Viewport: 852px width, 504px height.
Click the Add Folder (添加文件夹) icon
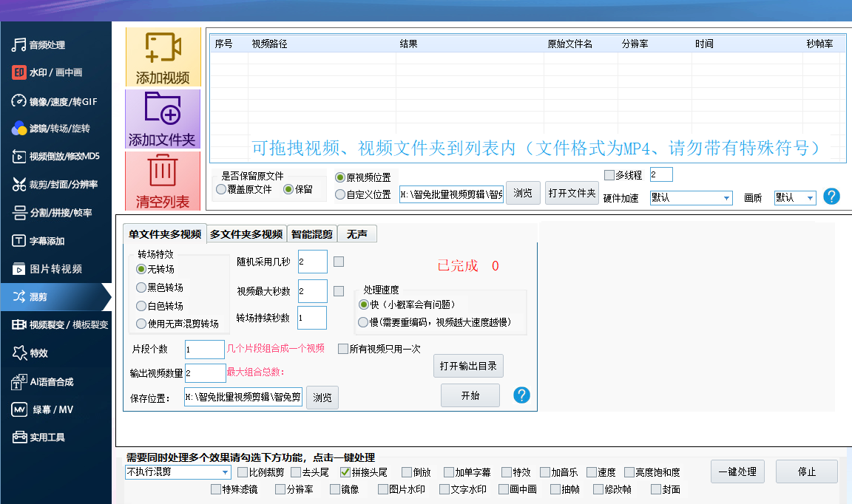coord(163,110)
